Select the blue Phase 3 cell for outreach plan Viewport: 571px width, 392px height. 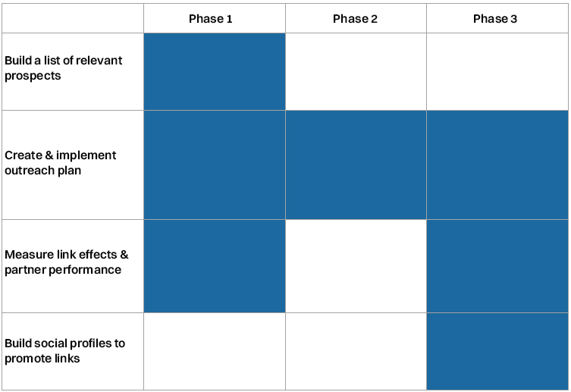tap(497, 165)
